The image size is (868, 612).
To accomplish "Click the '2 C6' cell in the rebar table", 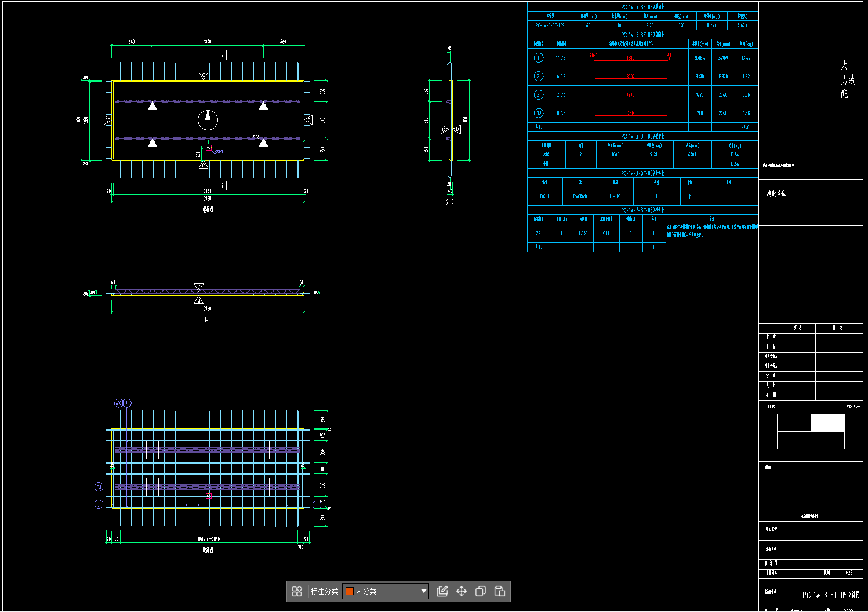I will coord(561,95).
